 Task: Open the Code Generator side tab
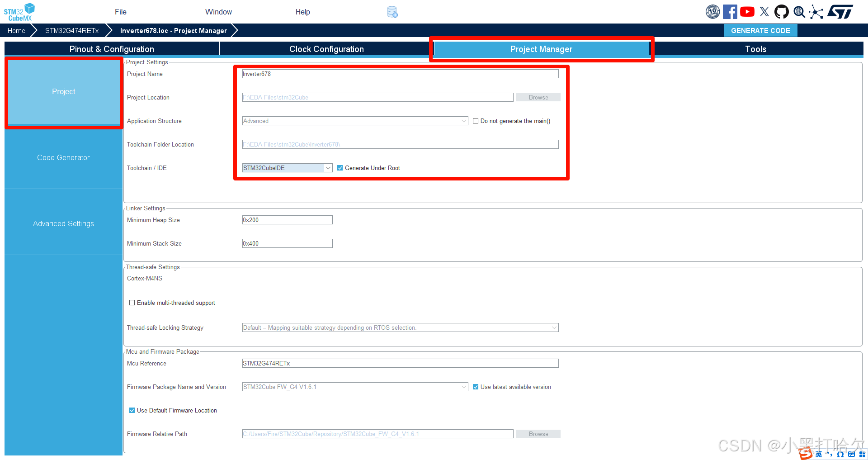[x=64, y=157]
